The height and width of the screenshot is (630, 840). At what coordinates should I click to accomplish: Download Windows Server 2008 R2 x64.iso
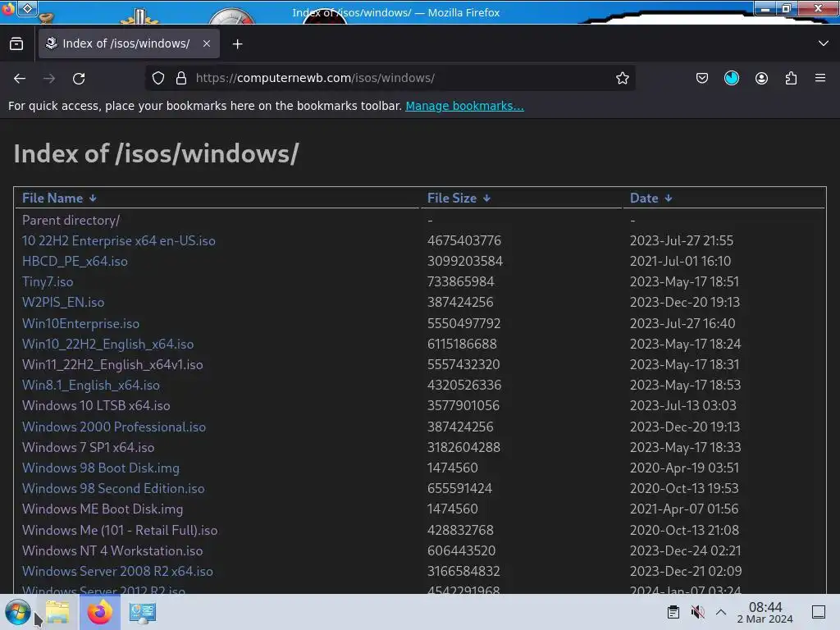[x=117, y=571]
